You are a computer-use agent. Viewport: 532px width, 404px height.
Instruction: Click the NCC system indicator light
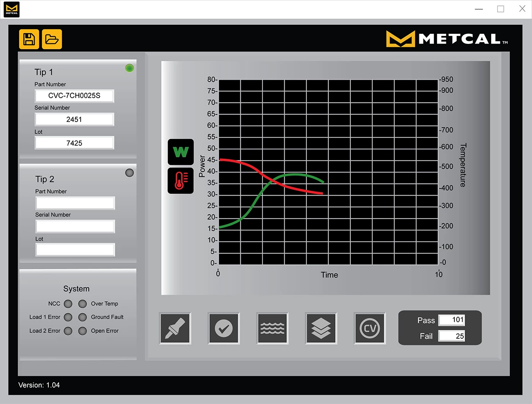coord(68,304)
